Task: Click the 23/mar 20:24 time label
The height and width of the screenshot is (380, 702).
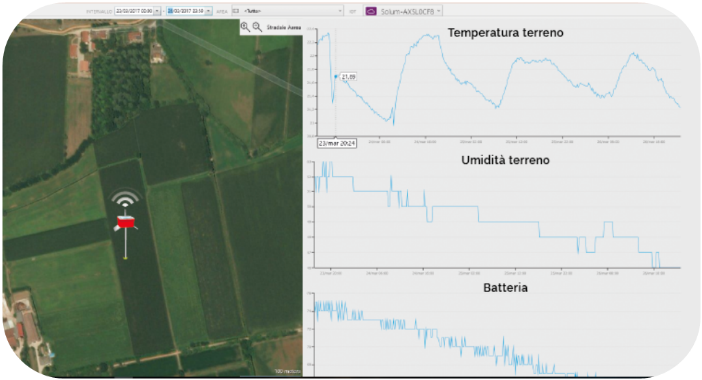Action: [337, 143]
